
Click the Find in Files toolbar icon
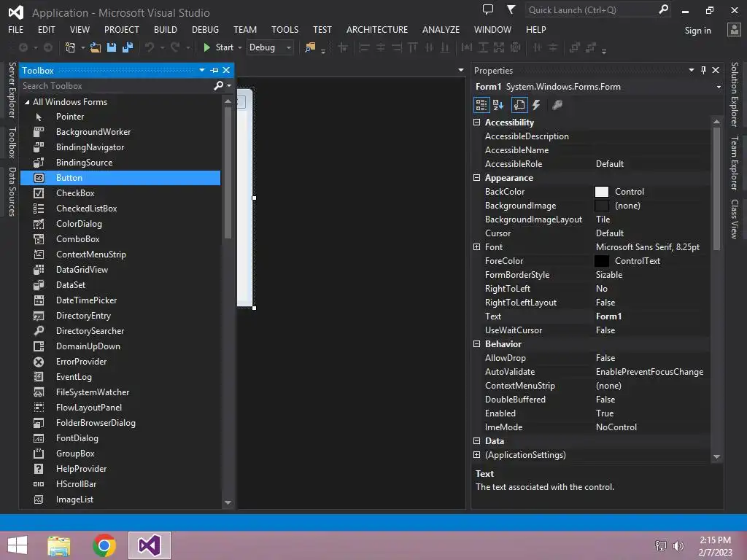click(310, 47)
